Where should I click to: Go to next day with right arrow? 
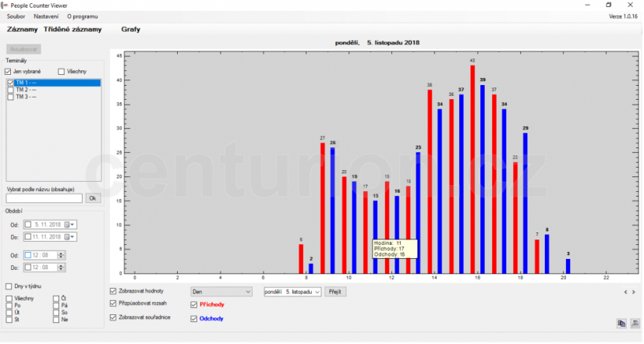(633, 293)
